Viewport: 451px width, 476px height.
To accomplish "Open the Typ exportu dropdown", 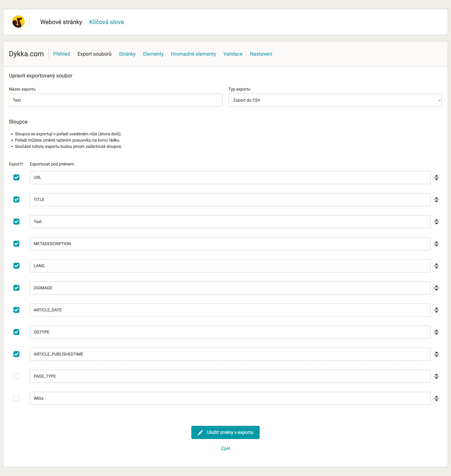I will (335, 100).
